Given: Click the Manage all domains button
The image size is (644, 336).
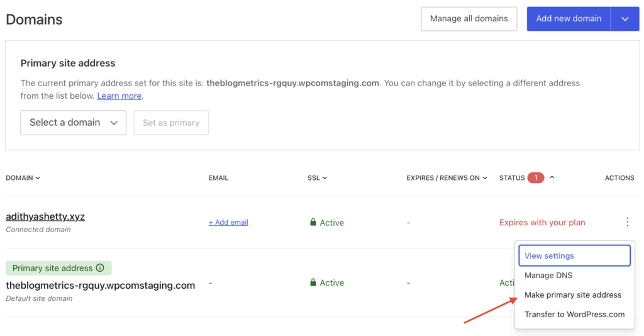Looking at the screenshot, I should (x=469, y=18).
